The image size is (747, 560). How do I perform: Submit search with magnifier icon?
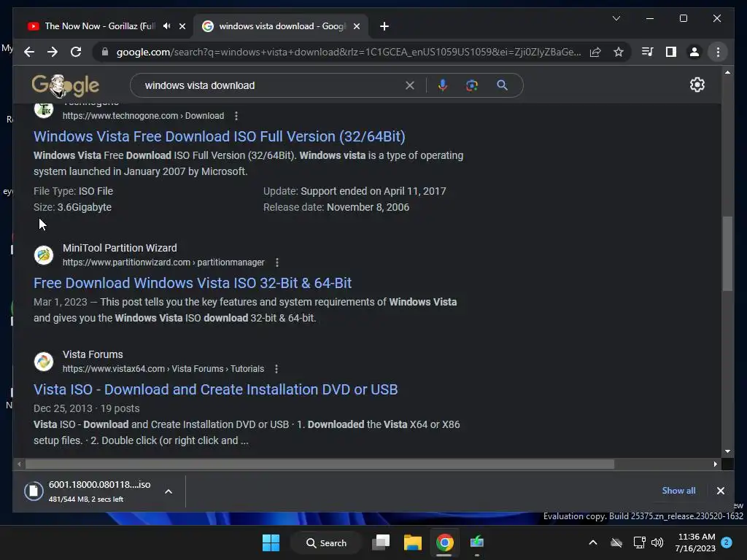point(502,85)
